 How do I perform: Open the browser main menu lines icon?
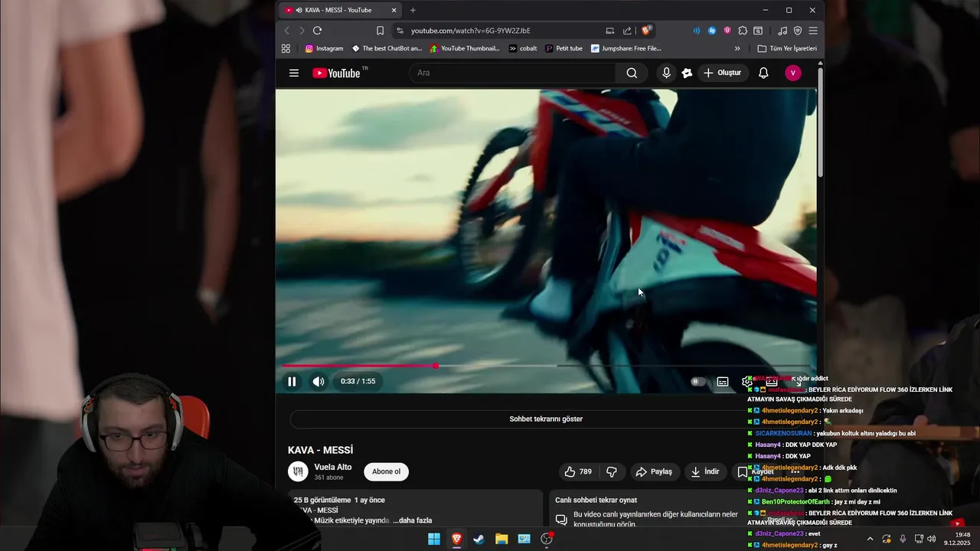click(x=813, y=31)
